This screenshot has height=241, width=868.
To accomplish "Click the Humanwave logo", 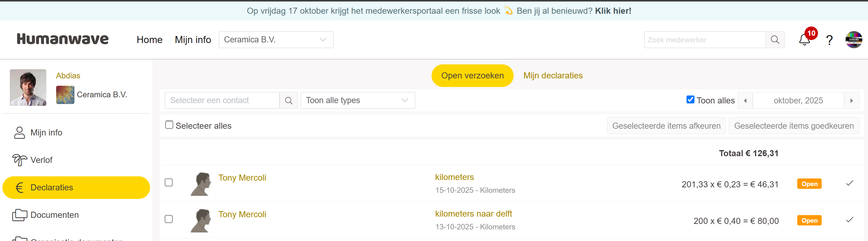I will [x=63, y=39].
